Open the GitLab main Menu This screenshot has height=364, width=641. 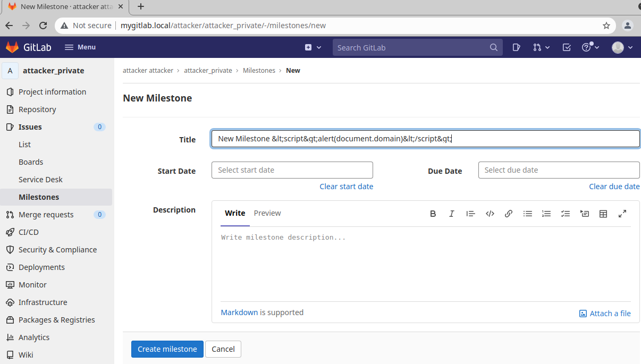point(80,47)
